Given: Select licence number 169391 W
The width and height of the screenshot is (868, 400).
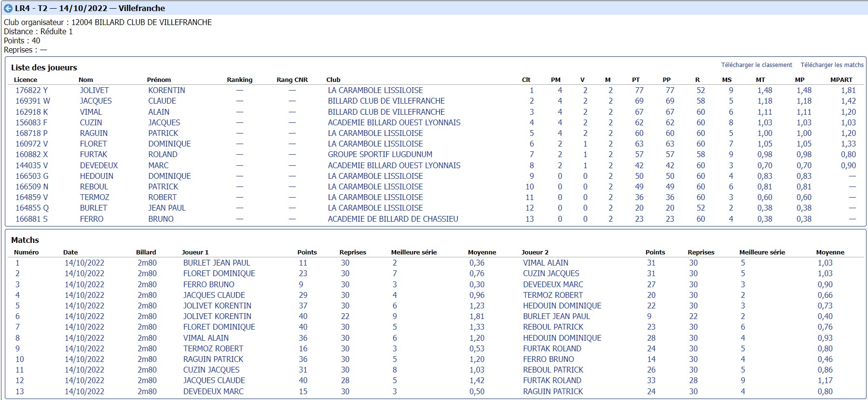Looking at the screenshot, I should click(x=32, y=101).
